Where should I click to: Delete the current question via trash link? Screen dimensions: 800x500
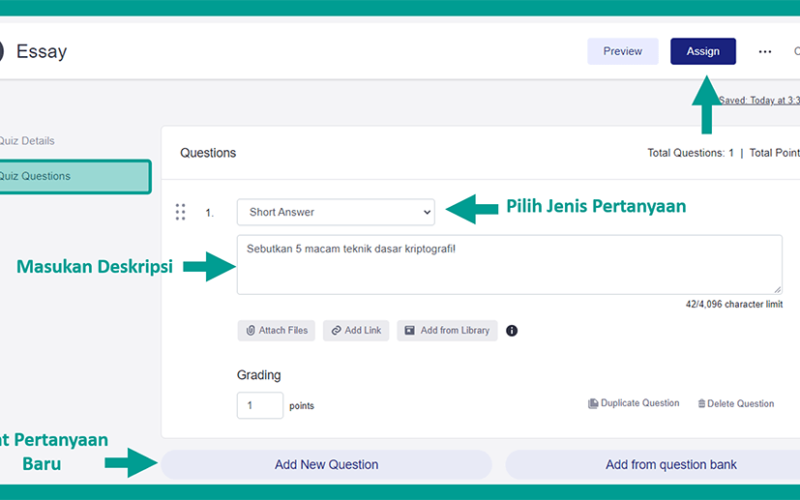(736, 404)
